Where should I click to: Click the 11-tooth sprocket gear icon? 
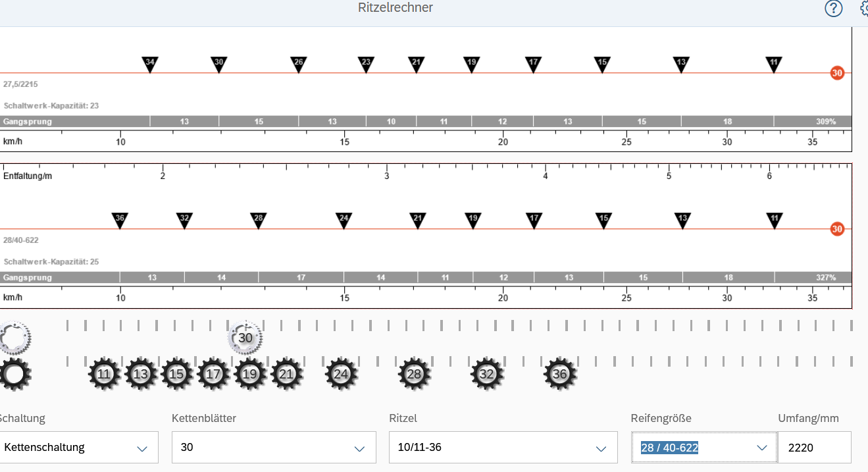pos(104,374)
